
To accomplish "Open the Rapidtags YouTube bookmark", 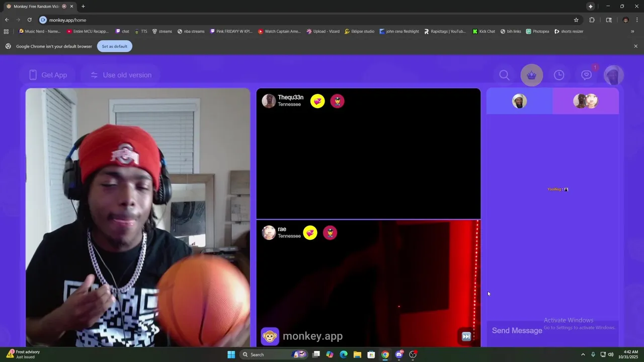I will [445, 31].
